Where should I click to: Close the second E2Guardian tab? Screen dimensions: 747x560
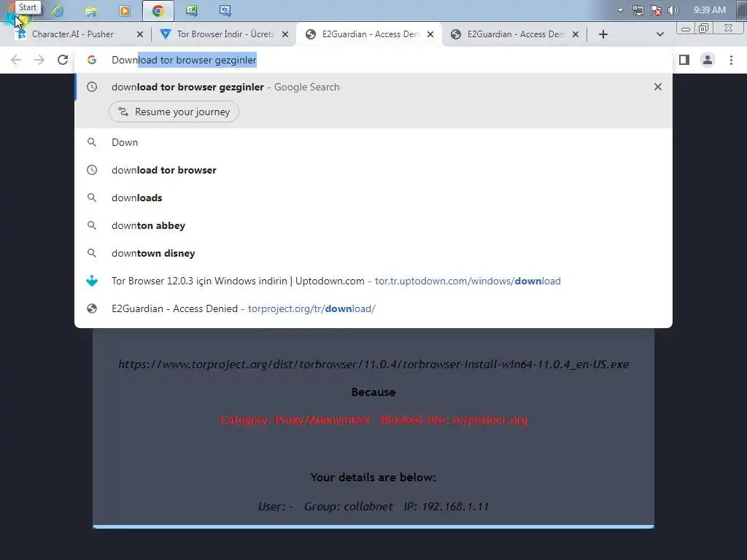click(x=576, y=34)
